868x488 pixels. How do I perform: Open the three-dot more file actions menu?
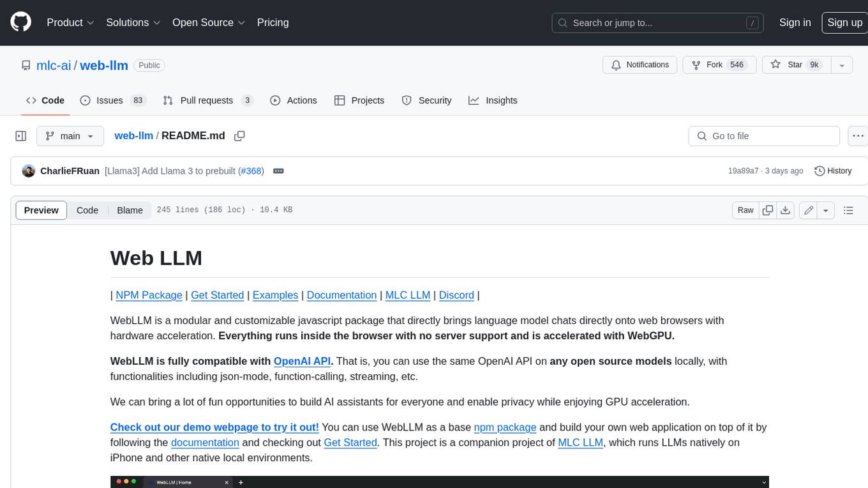pyautogui.click(x=858, y=136)
